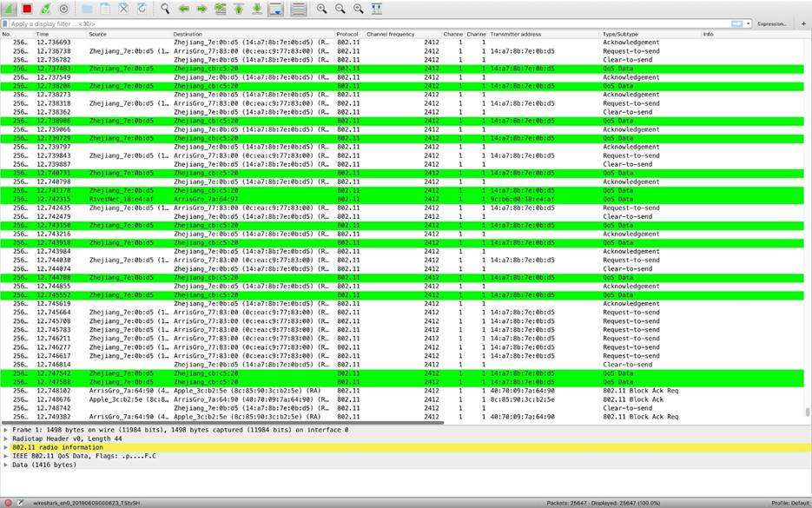Toggle auto-scroll during live capture
Viewport: 812px width, 508px height.
tap(275, 9)
